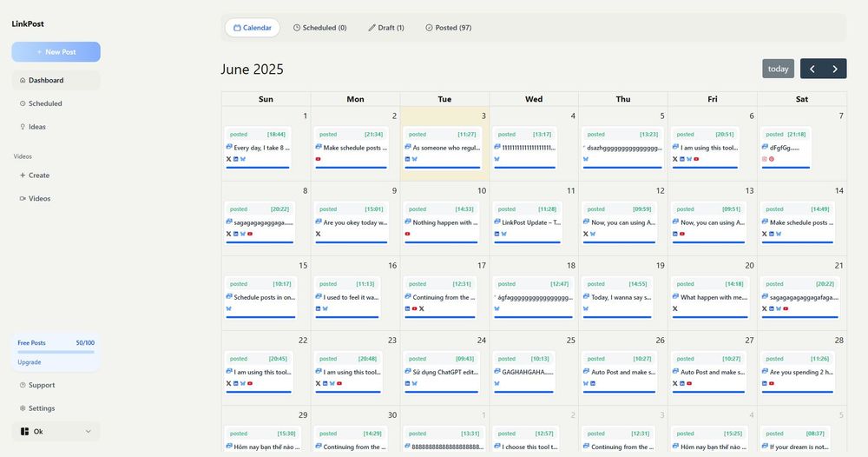The width and height of the screenshot is (868, 457).
Task: Click YouTube icon on the 09:51 "Now, you can using" post
Action: pyautogui.click(x=682, y=234)
